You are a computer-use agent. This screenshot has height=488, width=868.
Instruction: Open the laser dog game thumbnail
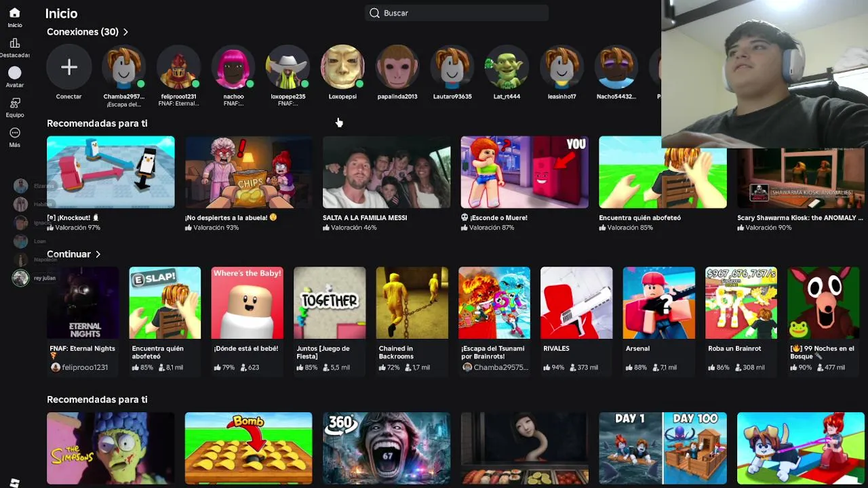pyautogui.click(x=801, y=449)
